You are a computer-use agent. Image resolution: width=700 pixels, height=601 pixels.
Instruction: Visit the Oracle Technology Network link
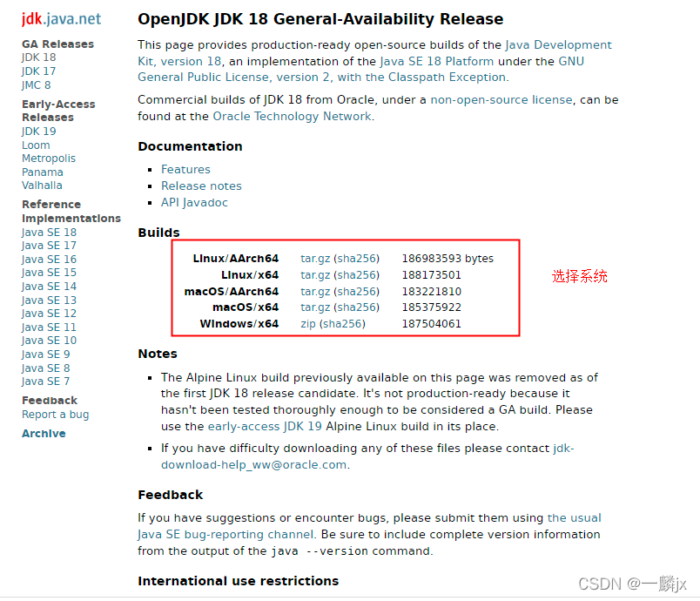click(292, 116)
